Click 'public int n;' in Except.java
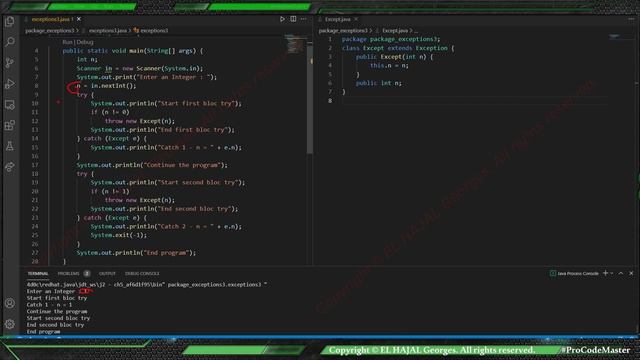The height and width of the screenshot is (360, 640). pyautogui.click(x=378, y=83)
